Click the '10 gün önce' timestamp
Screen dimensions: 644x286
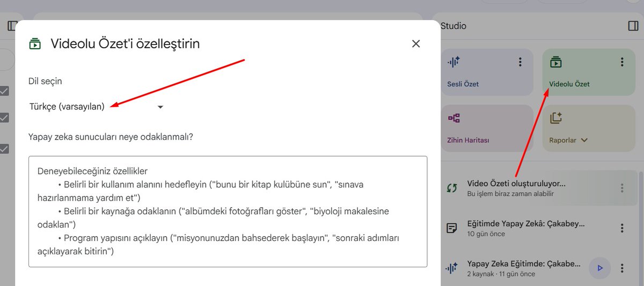pyautogui.click(x=486, y=234)
